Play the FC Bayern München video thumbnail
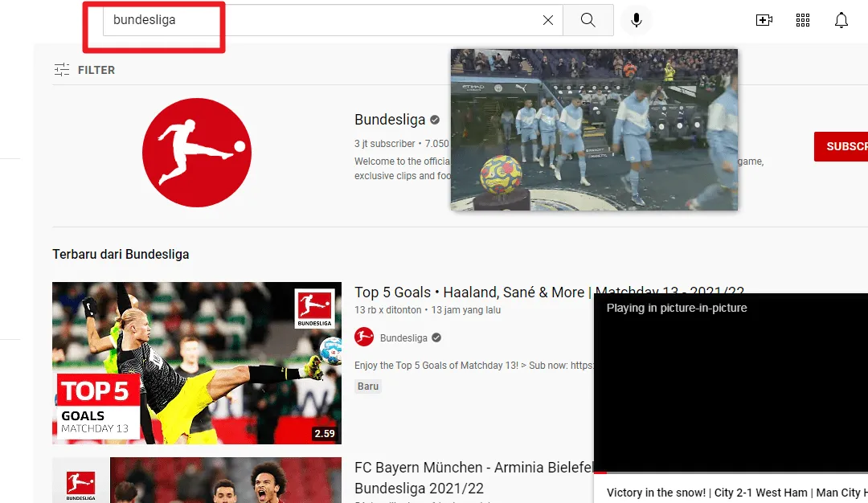This screenshot has height=503, width=868. [197, 481]
